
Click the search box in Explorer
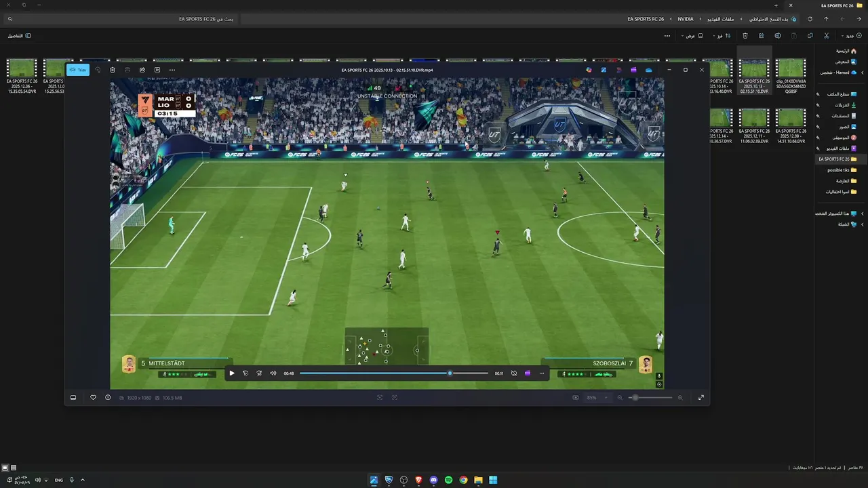[x=122, y=19]
